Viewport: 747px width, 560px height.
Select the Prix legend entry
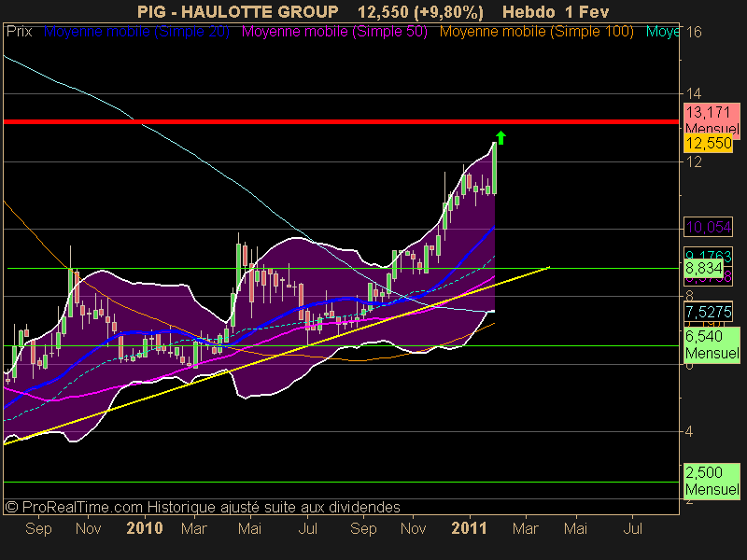coord(19,32)
